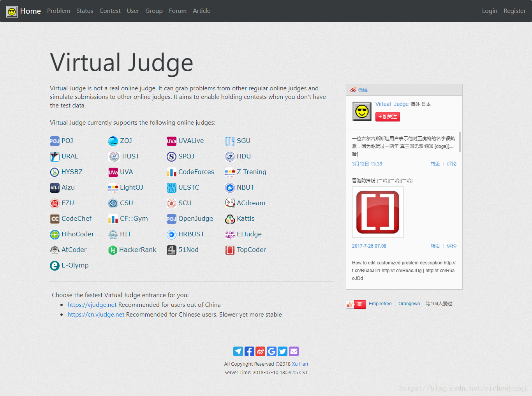This screenshot has width=532, height=396.
Task: Switch to the Contest section
Action: (x=110, y=11)
